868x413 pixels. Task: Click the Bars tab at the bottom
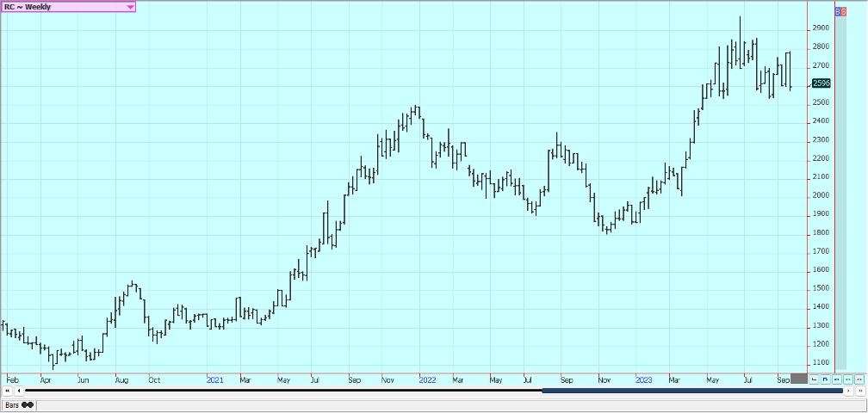click(18, 404)
